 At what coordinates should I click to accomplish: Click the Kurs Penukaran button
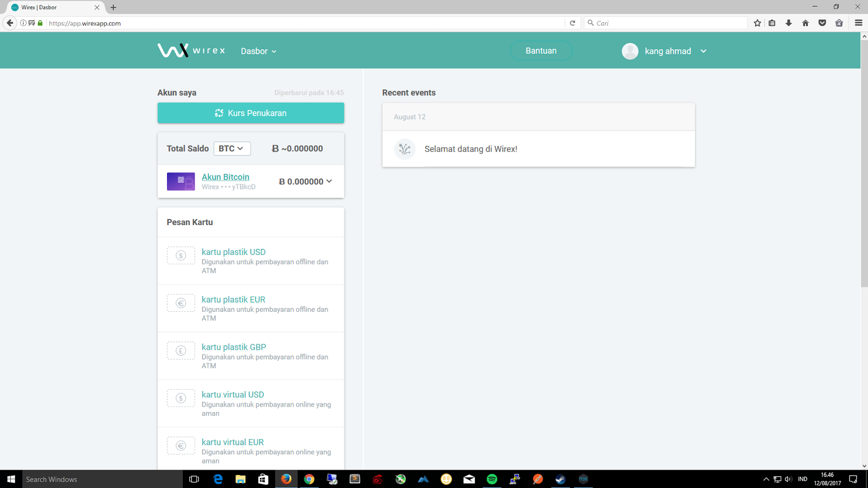pyautogui.click(x=251, y=113)
